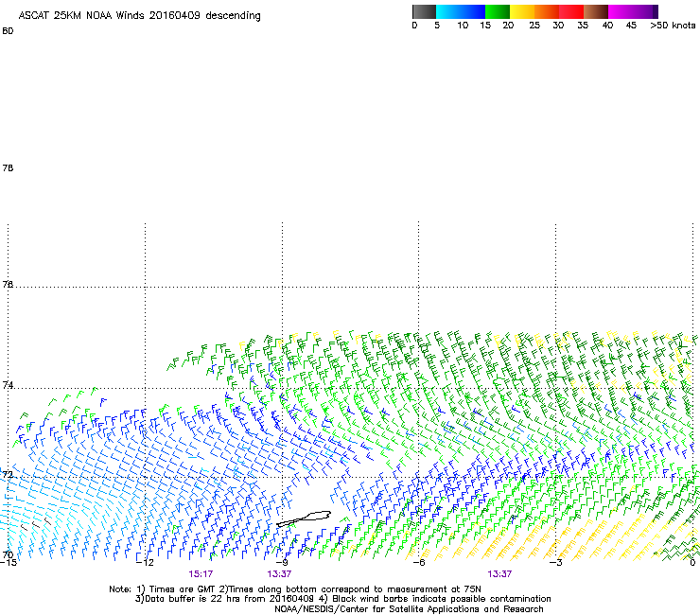Click the '40' label on the color scale
The height and width of the screenshot is (615, 700).
[607, 26]
